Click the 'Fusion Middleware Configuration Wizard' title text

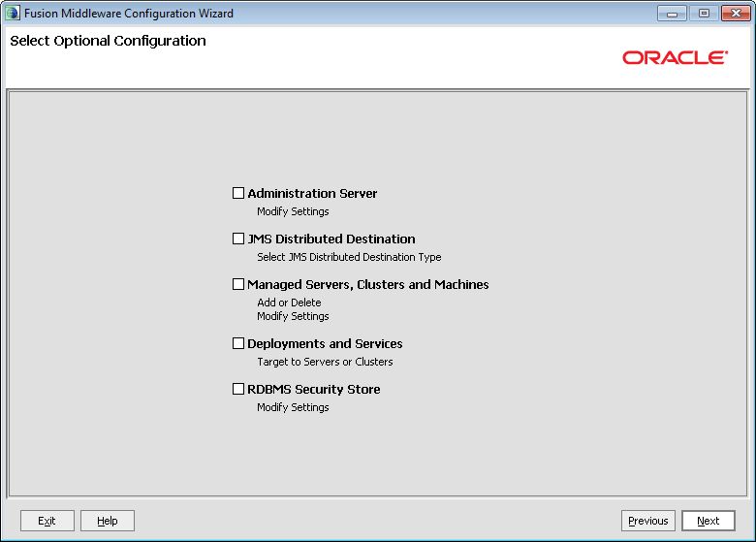129,14
